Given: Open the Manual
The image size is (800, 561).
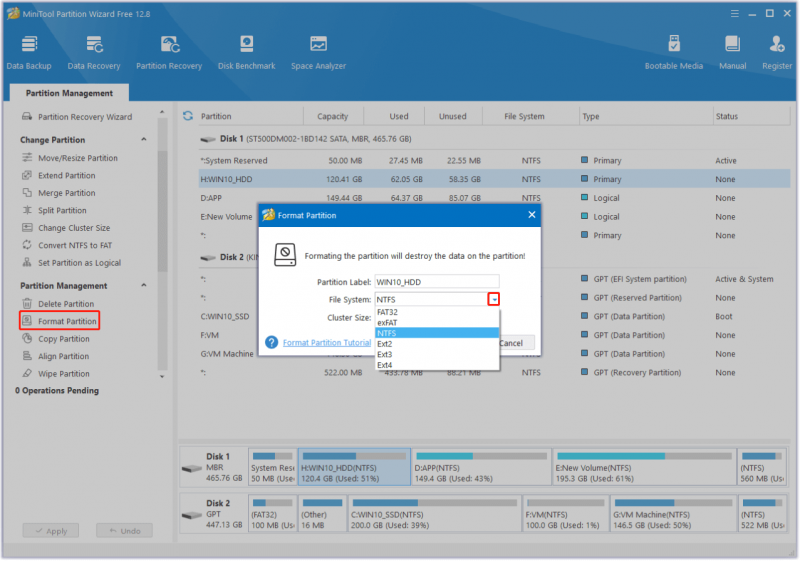Looking at the screenshot, I should coord(732,53).
